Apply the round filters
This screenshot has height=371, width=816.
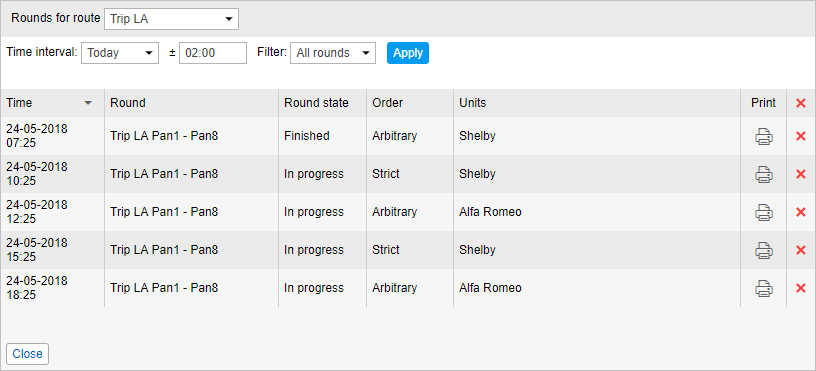coord(407,53)
